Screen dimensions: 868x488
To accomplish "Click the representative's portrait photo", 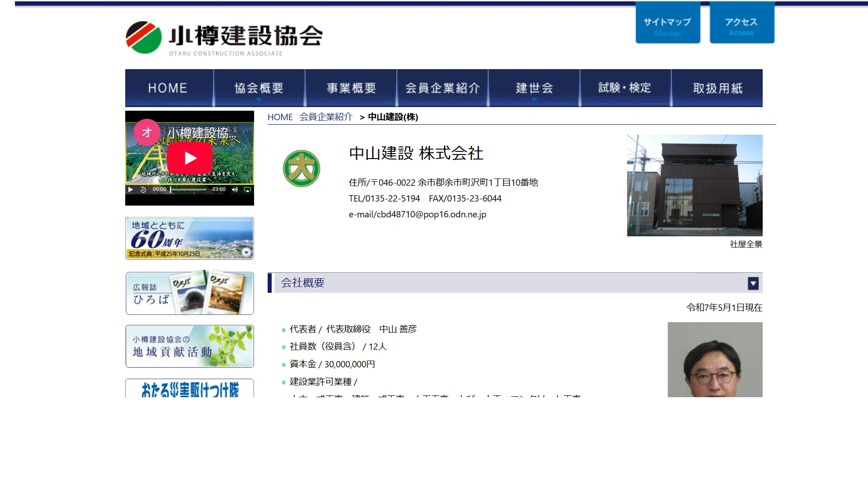I will pos(715,360).
